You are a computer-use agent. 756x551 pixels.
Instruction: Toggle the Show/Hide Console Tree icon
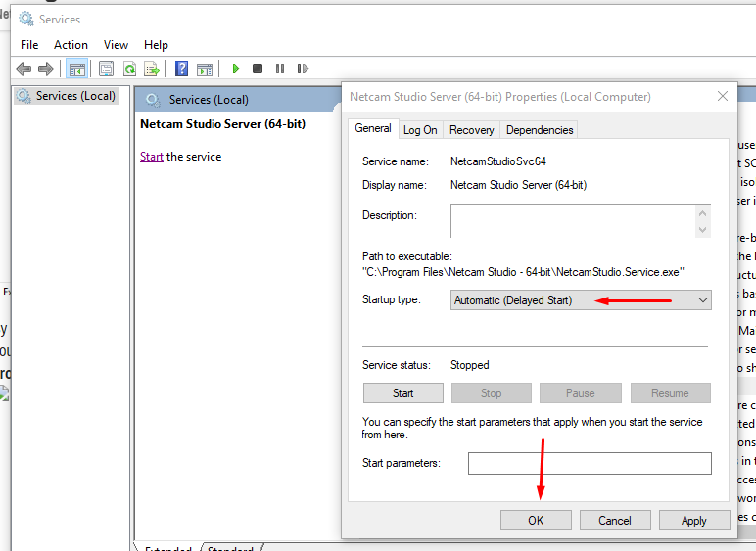76,69
